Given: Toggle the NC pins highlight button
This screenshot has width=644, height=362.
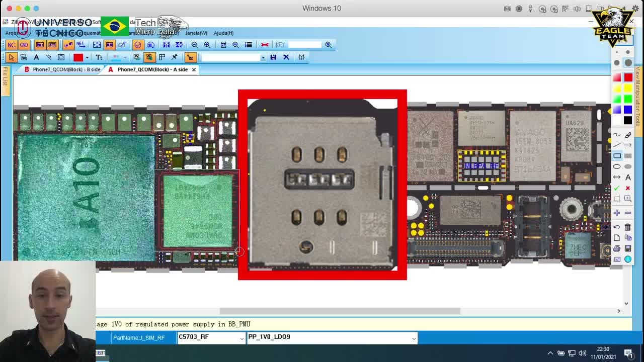Looking at the screenshot, I should [11, 45].
